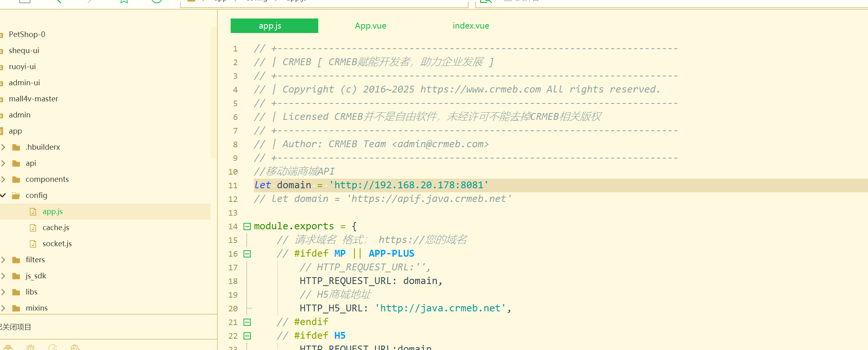Fold the #ifdef H5 block at line 22

click(x=247, y=336)
